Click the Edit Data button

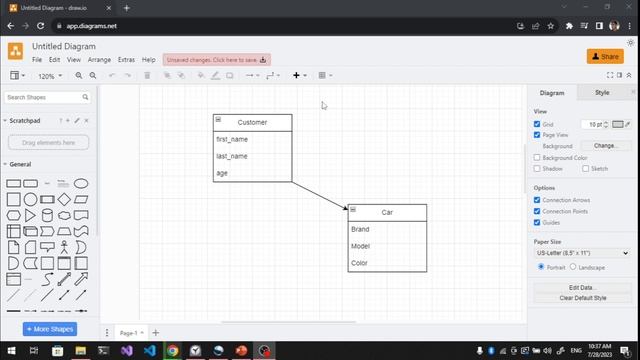point(582,288)
